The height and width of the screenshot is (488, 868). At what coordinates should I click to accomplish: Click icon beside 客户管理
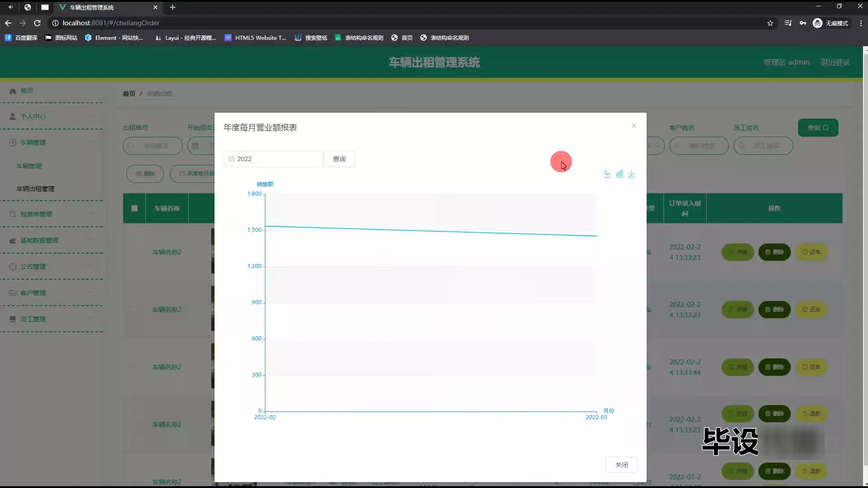(x=13, y=293)
